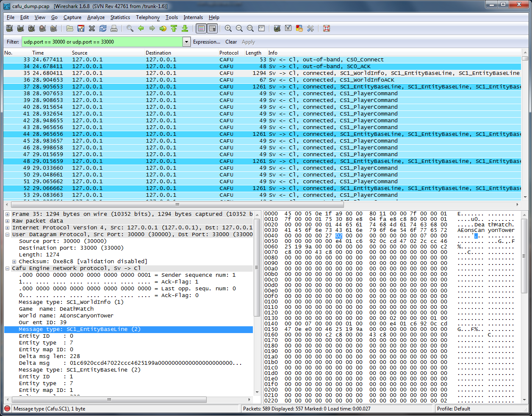Open the Capture menu

[x=72, y=17]
